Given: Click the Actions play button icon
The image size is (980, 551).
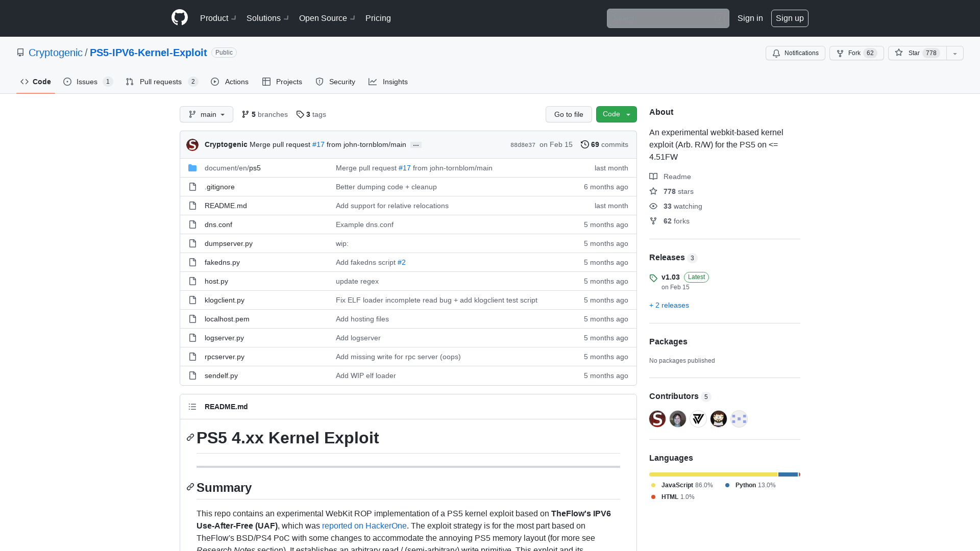Looking at the screenshot, I should pyautogui.click(x=215, y=82).
